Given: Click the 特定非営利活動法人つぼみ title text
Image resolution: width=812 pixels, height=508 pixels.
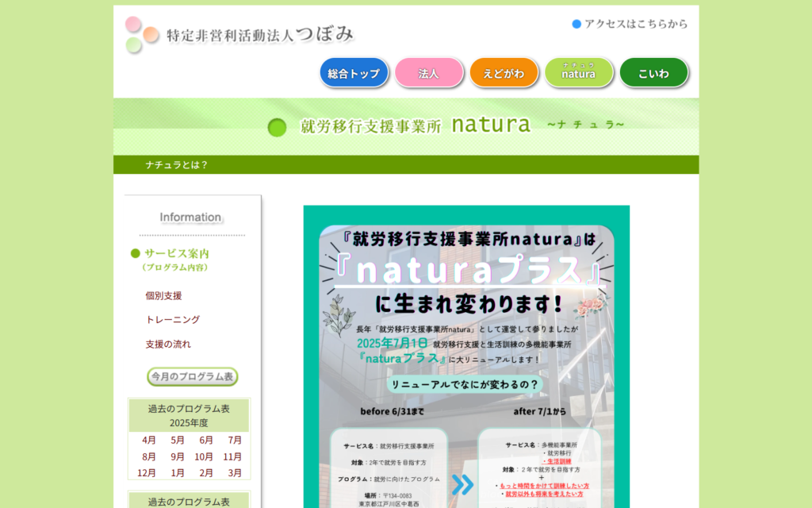Looking at the screenshot, I should click(x=260, y=35).
